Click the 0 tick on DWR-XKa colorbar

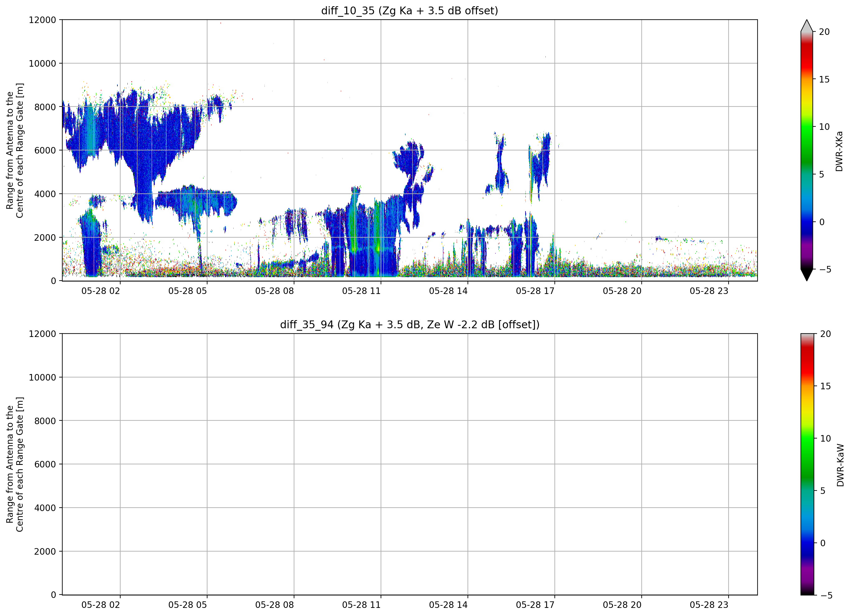pos(822,222)
